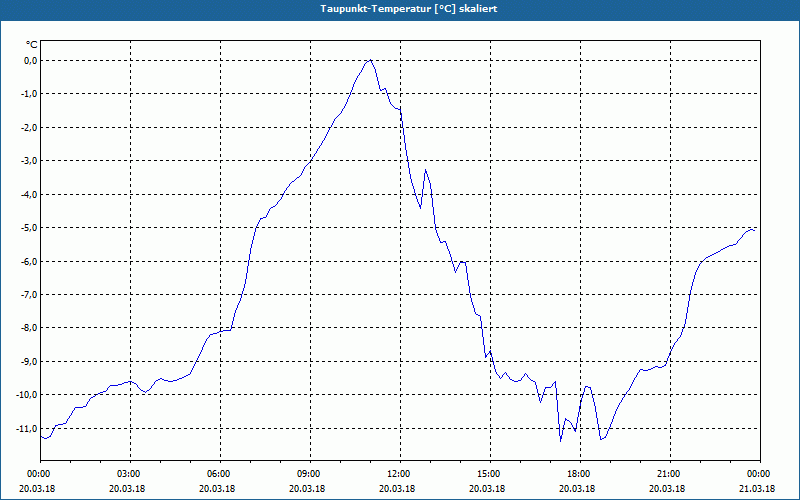The width and height of the screenshot is (800, 500).
Task: Click the 09:00 time label
Action: tap(311, 474)
